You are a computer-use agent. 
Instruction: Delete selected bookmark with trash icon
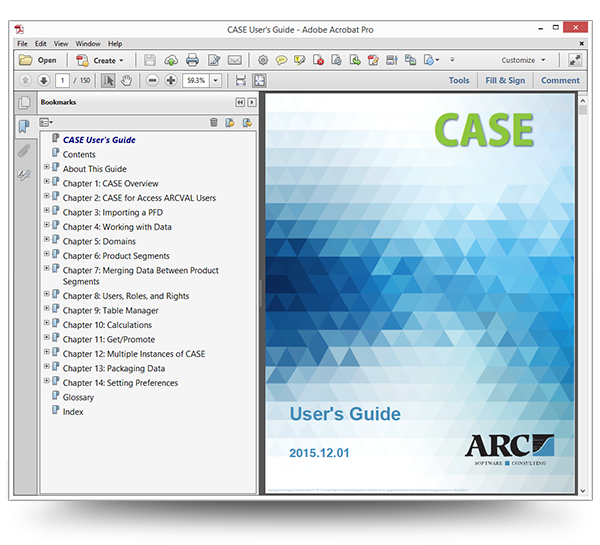click(214, 122)
